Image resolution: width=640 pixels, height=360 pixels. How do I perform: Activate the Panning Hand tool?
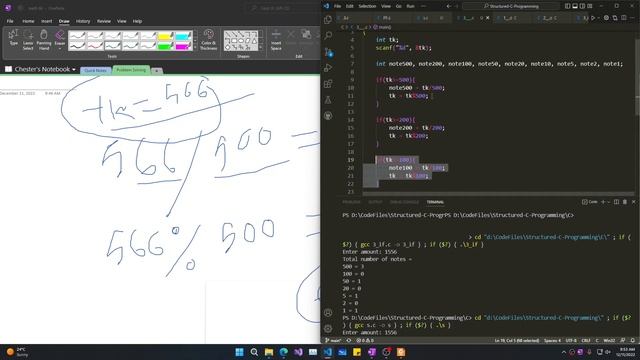(x=44, y=39)
